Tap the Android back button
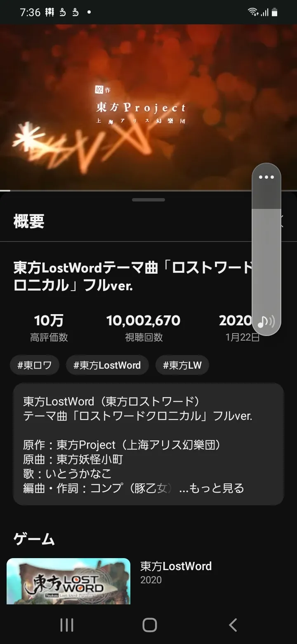This screenshot has height=644, width=297. [x=233, y=625]
